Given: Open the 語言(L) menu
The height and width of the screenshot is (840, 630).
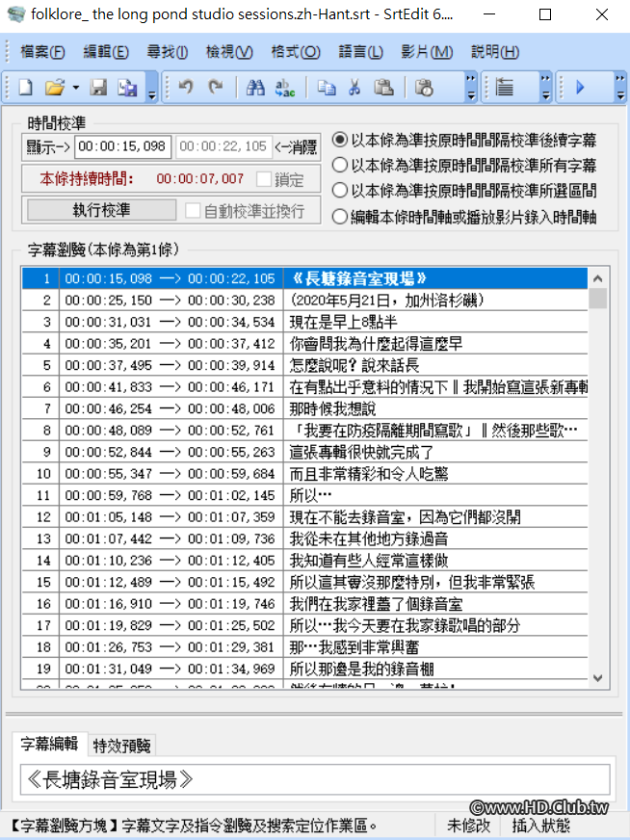Looking at the screenshot, I should [360, 52].
